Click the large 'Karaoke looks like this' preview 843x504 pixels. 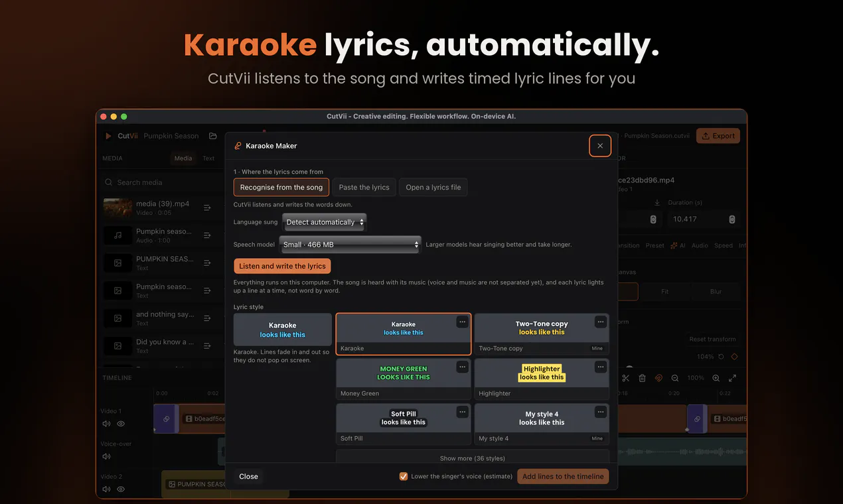click(x=283, y=330)
